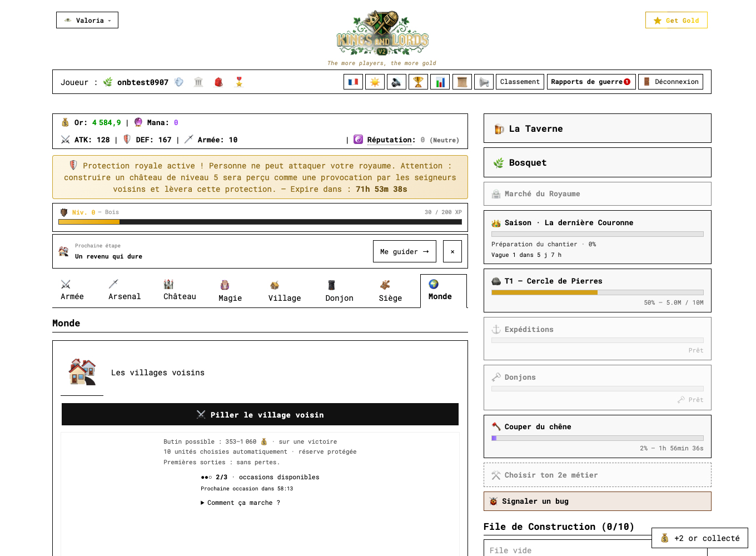The width and height of the screenshot is (756, 556).
Task: Click the temple building icon beside the player name
Action: point(198,82)
